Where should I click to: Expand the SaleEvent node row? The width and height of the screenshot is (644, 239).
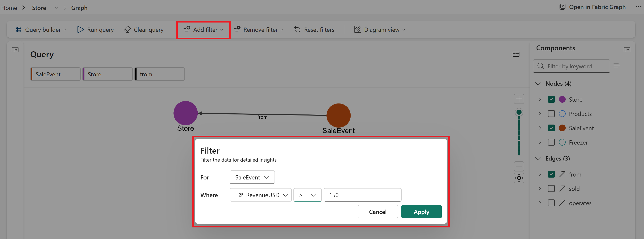pos(540,128)
